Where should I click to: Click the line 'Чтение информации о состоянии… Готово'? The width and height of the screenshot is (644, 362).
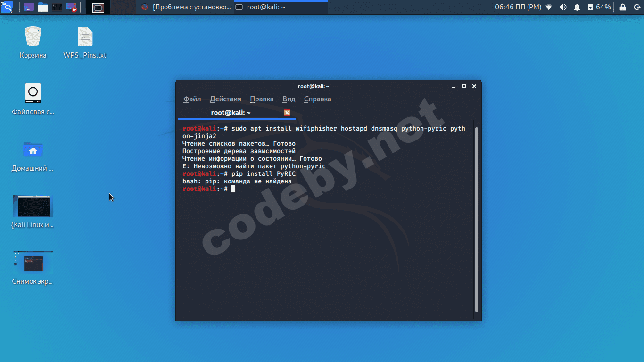click(252, 159)
